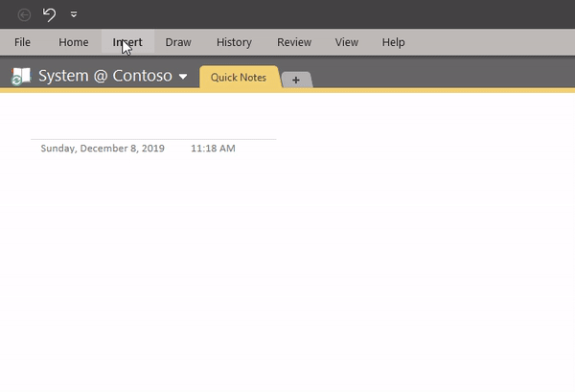
Task: Click the page time 11:18 AM
Action: [213, 149]
